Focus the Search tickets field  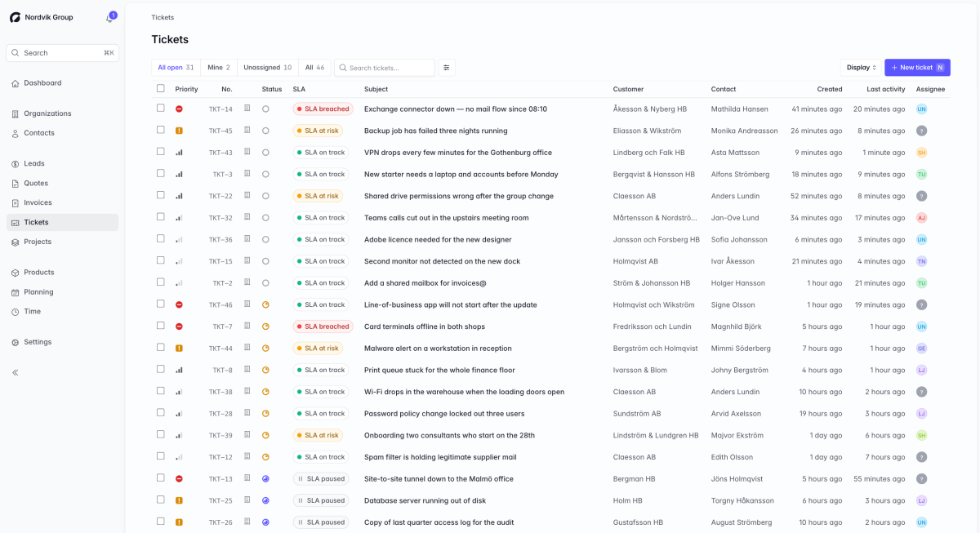[385, 68]
